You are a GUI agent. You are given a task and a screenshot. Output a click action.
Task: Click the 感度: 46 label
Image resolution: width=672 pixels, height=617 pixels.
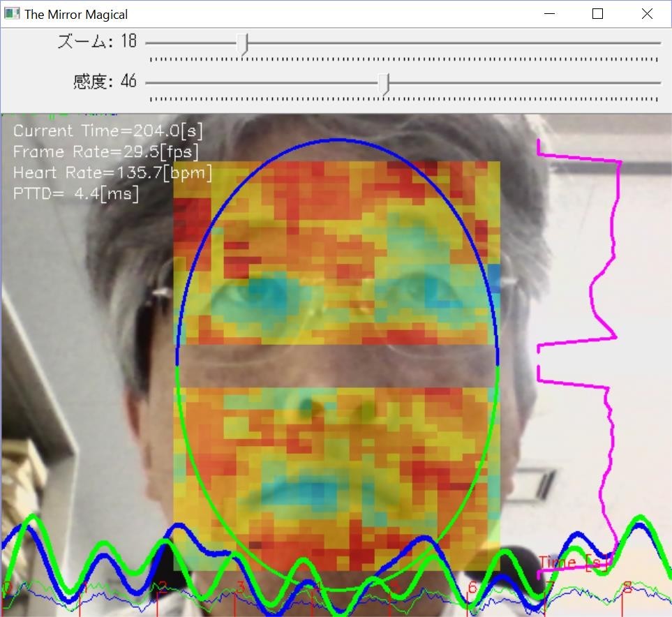(x=105, y=82)
